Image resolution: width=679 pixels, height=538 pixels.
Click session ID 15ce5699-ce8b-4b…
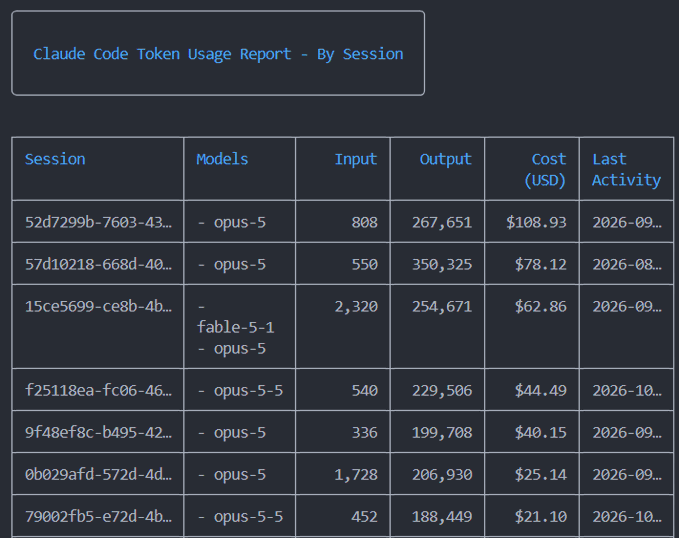tap(98, 306)
